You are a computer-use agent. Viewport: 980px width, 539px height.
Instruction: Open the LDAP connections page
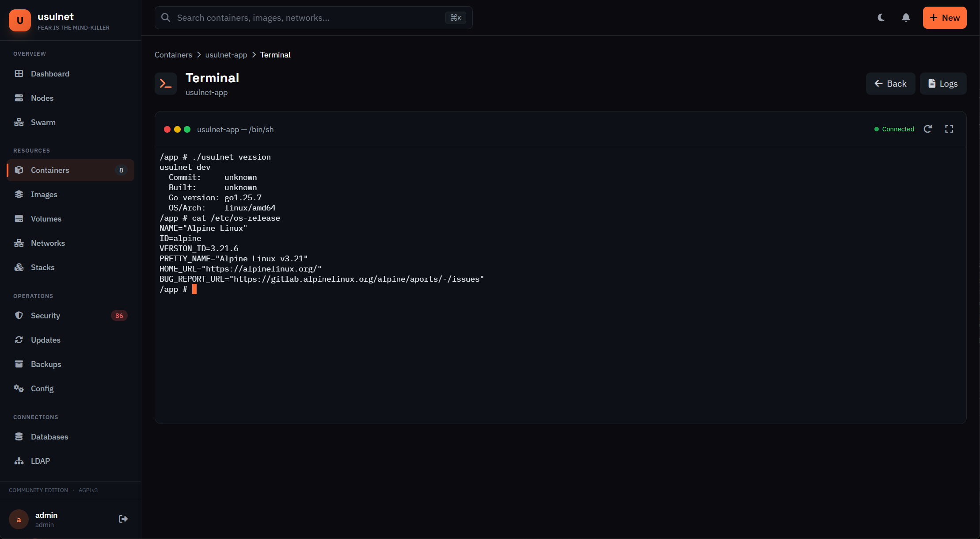click(40, 461)
